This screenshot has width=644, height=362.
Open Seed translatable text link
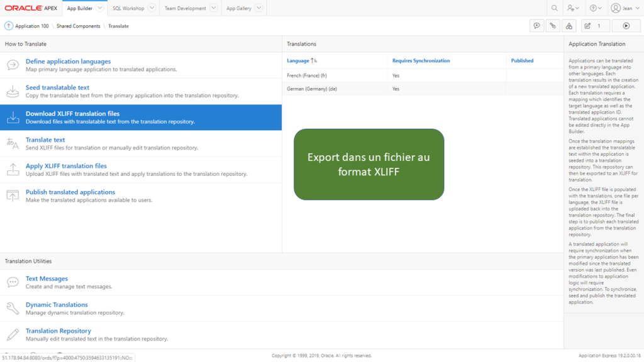pyautogui.click(x=57, y=87)
